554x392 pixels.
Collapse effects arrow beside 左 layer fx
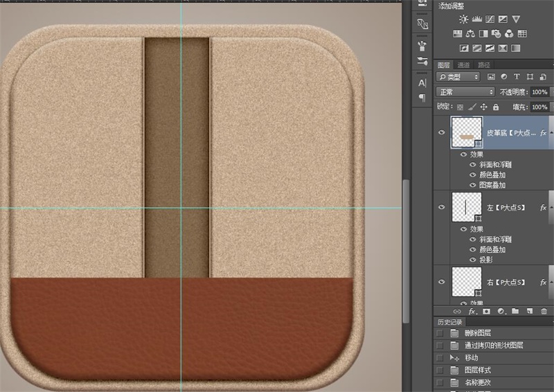tap(551, 208)
